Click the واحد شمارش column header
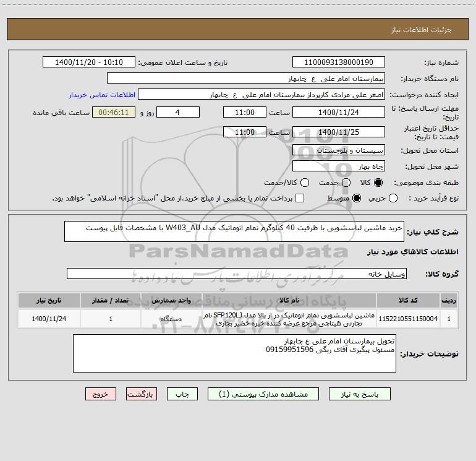This screenshot has width=476, height=461. (x=171, y=300)
